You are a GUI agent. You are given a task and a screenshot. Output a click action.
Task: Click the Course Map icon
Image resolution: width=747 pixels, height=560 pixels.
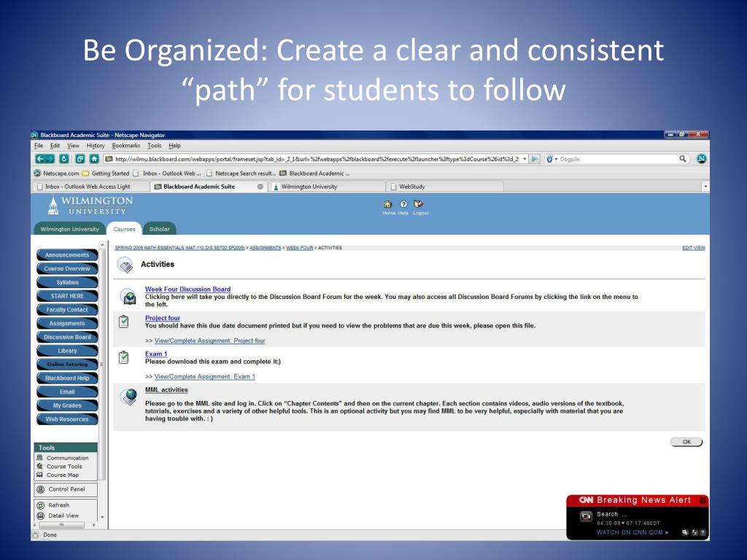[x=40, y=475]
